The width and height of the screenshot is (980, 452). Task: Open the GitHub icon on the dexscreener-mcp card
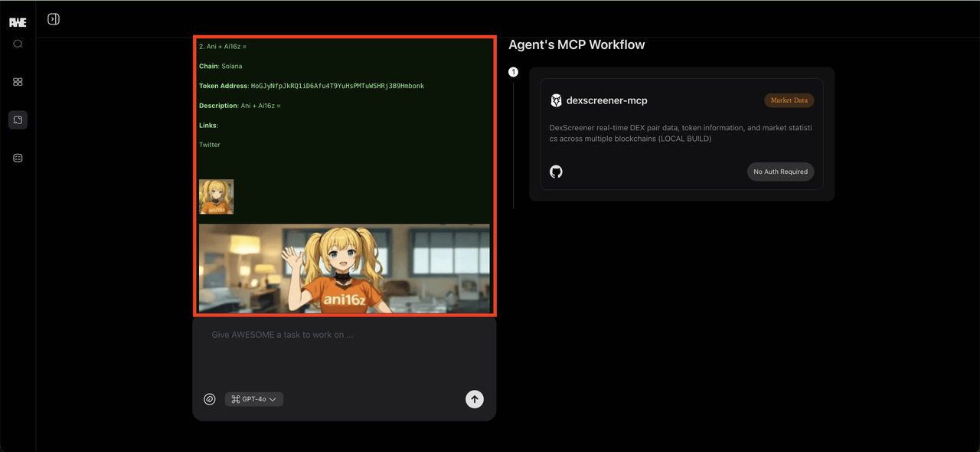(556, 172)
